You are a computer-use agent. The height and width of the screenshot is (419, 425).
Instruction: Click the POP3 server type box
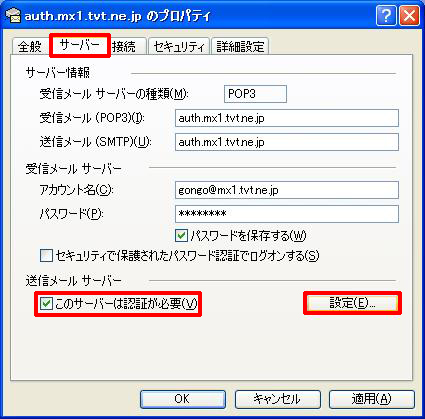point(255,94)
